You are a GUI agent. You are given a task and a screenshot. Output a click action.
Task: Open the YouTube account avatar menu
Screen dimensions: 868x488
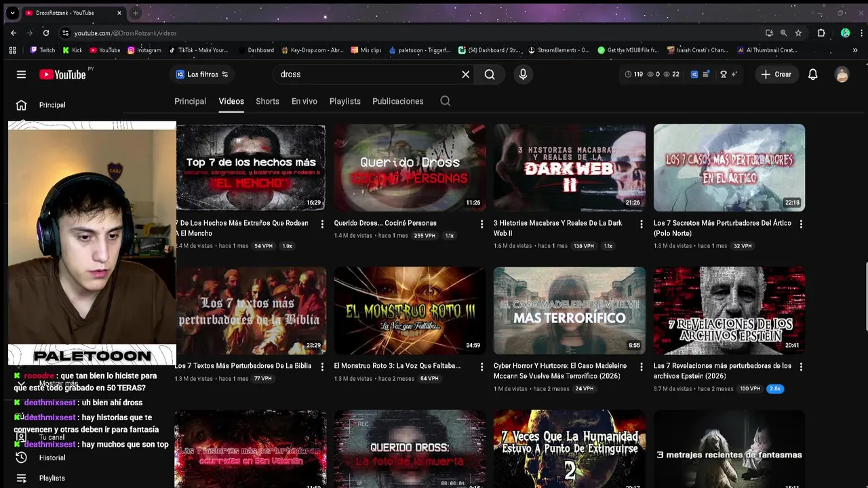pyautogui.click(x=842, y=75)
